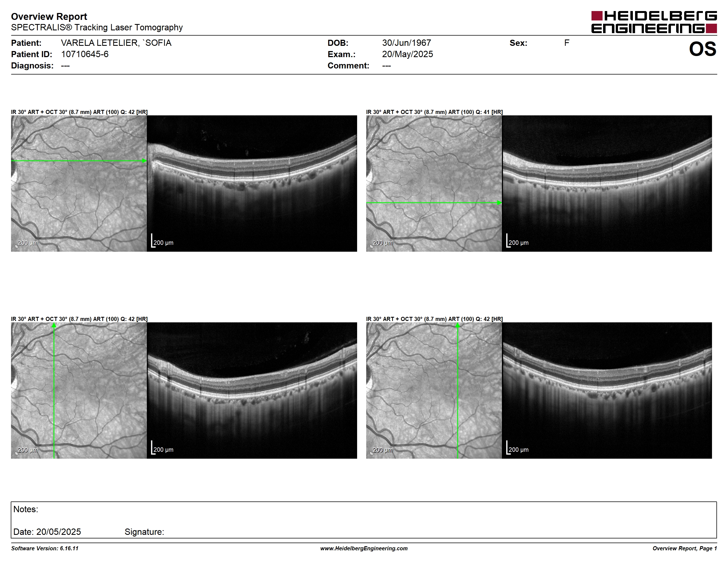Click top-left scan caption with Q: 42

tap(79, 112)
